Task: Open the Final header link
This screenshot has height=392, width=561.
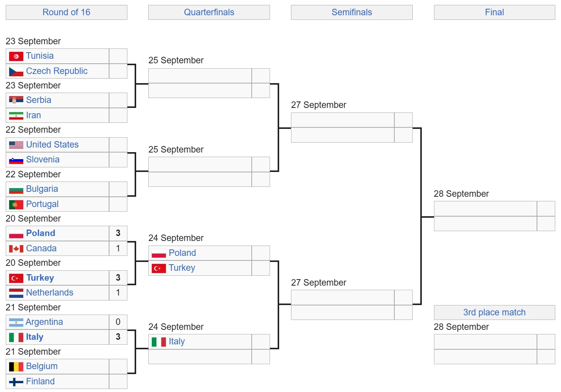Action: (494, 12)
